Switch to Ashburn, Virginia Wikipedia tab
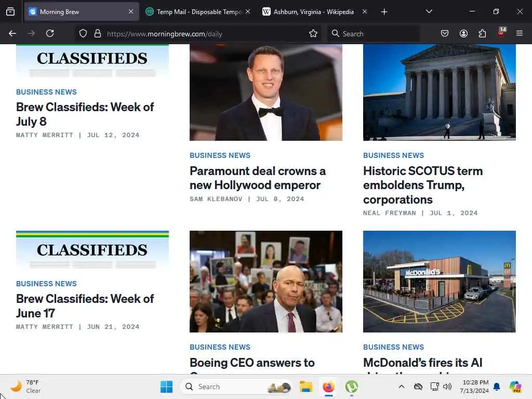532x399 pixels. (314, 12)
